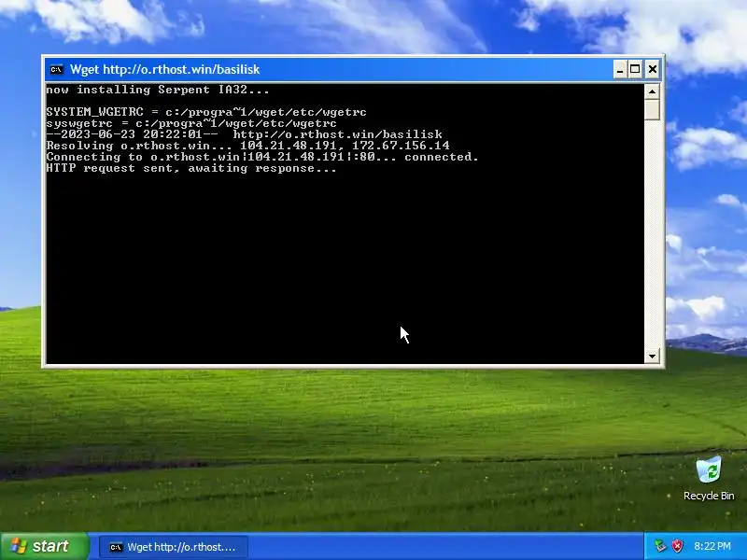This screenshot has height=560, width=747.
Task: Click the 'SYSTEM_WGETRC' output line
Action: coord(206,112)
